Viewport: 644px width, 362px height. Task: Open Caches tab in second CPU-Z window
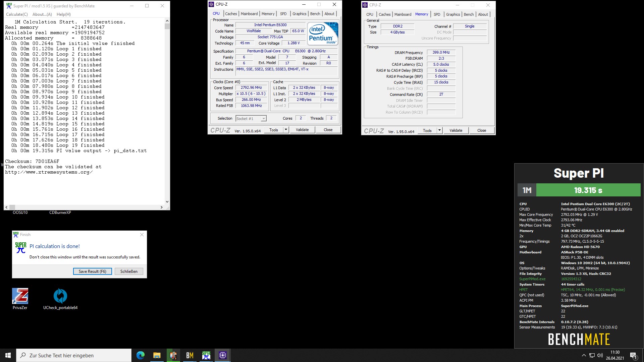384,14
